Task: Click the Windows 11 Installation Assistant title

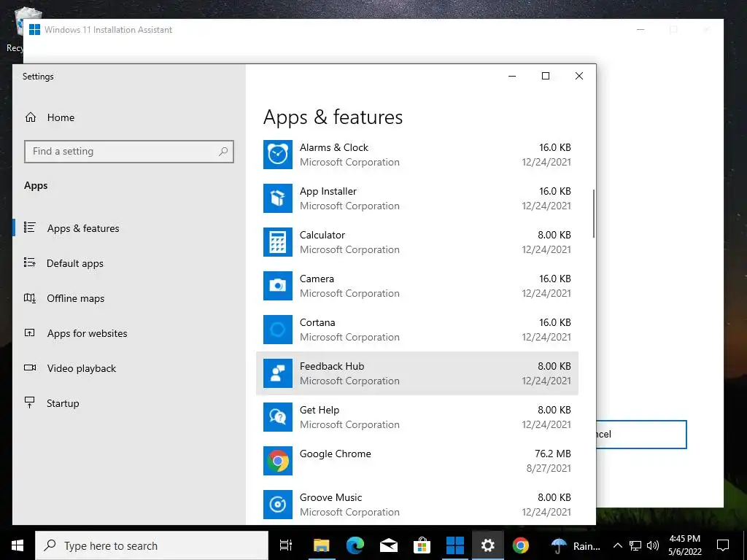Action: (108, 29)
